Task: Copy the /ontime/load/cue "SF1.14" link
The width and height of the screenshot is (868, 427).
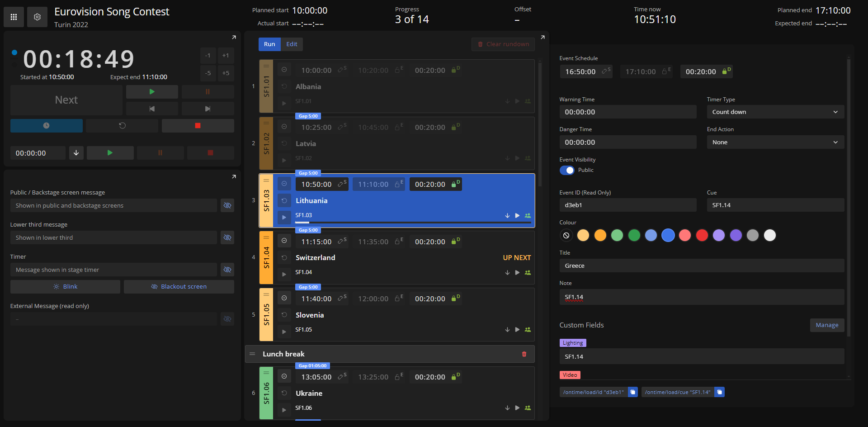Action: (719, 392)
